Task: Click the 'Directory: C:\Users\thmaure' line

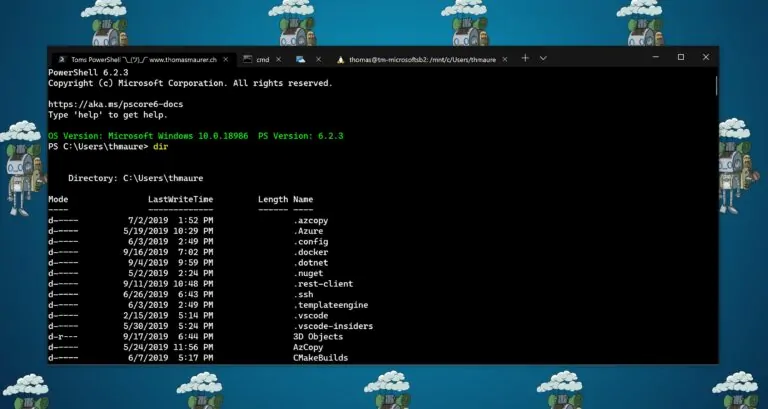Action: coord(136,178)
